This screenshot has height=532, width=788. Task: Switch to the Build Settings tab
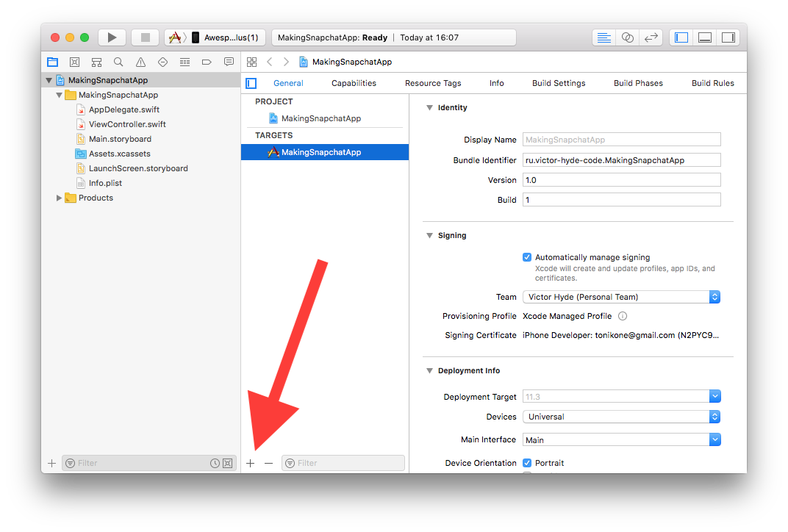click(559, 83)
